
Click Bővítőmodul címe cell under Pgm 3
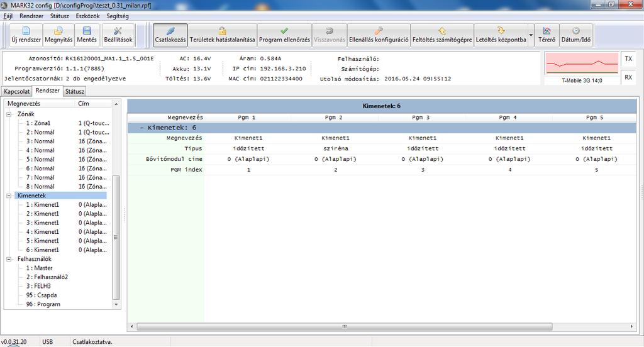pos(423,159)
